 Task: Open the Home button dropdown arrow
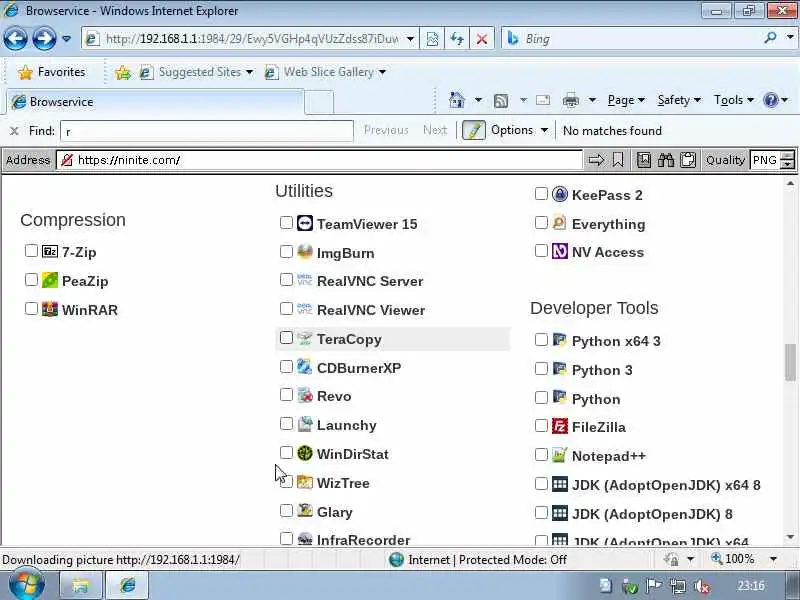click(x=478, y=100)
